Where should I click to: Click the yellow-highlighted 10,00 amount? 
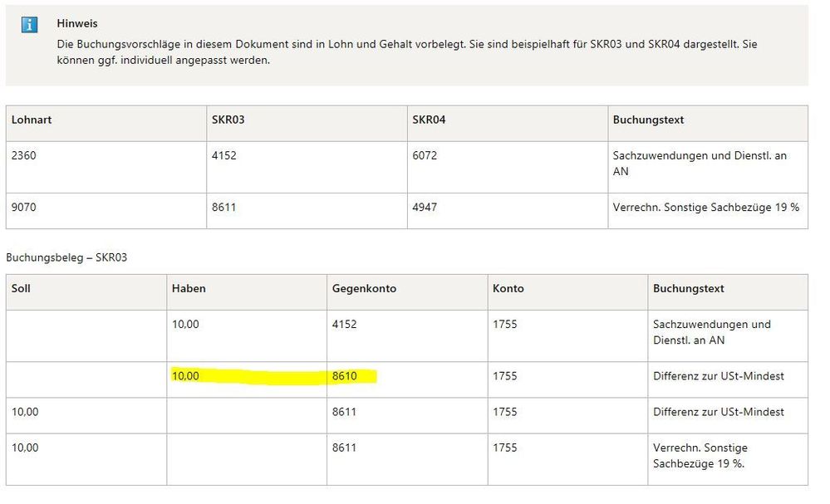(x=185, y=376)
